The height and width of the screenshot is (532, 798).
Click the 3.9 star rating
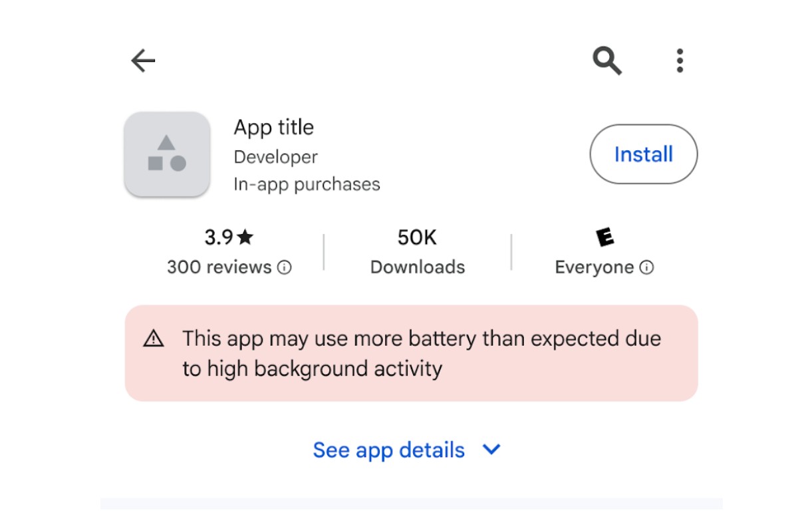[229, 237]
